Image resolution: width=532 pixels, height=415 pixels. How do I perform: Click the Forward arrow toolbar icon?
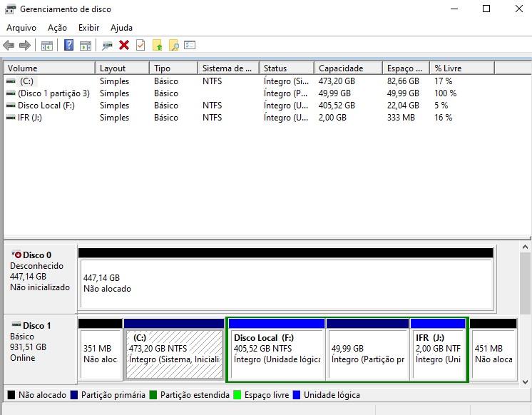click(x=25, y=45)
